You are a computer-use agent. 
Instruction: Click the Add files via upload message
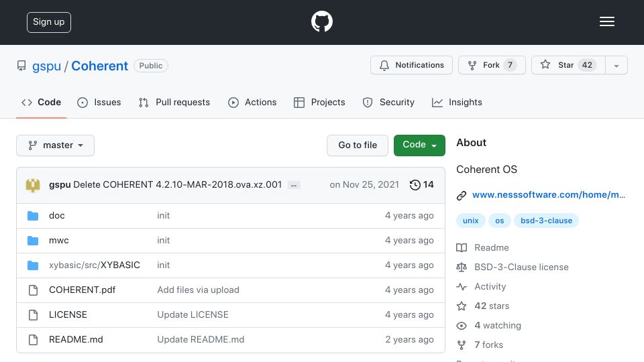click(198, 290)
